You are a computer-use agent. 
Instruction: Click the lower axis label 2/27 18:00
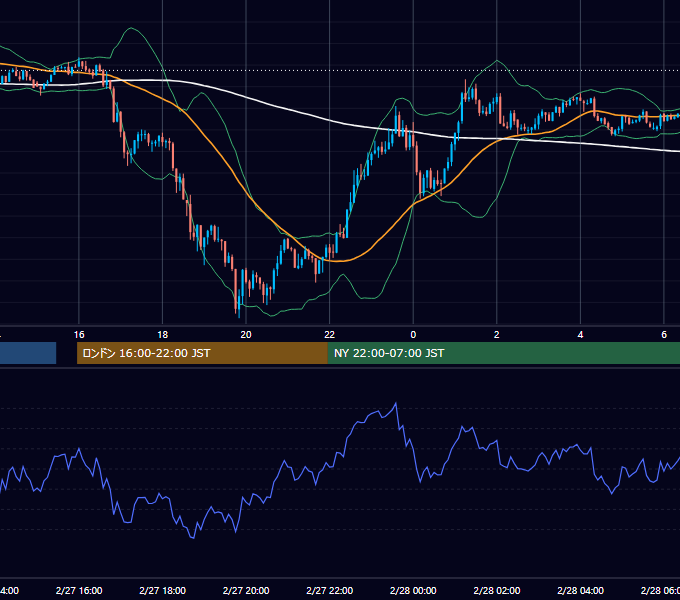pos(163,590)
